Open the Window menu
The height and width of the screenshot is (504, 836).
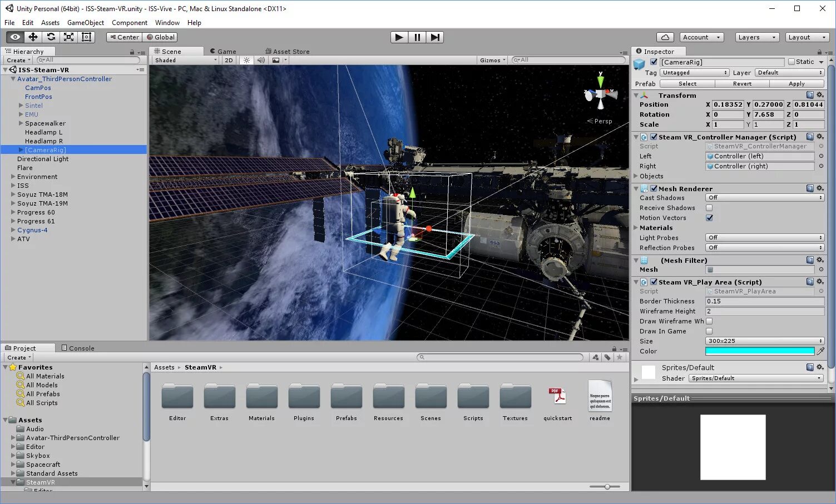(x=167, y=23)
